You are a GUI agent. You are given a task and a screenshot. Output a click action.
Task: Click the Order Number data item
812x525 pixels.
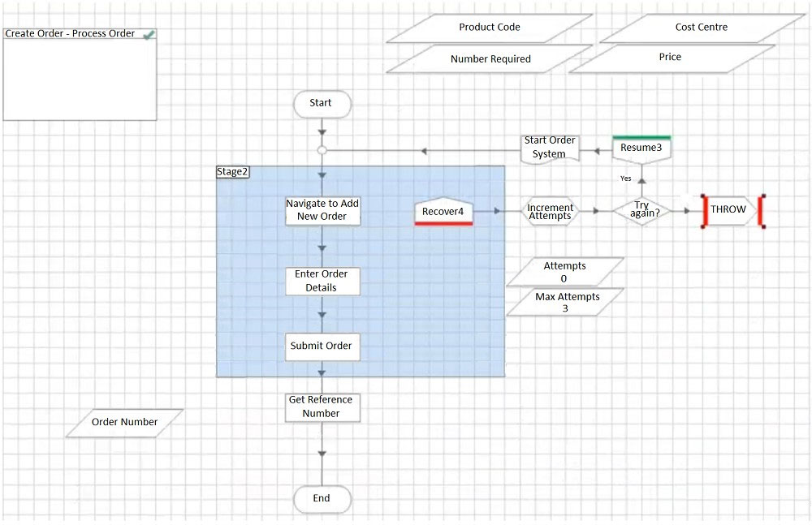[x=125, y=423]
